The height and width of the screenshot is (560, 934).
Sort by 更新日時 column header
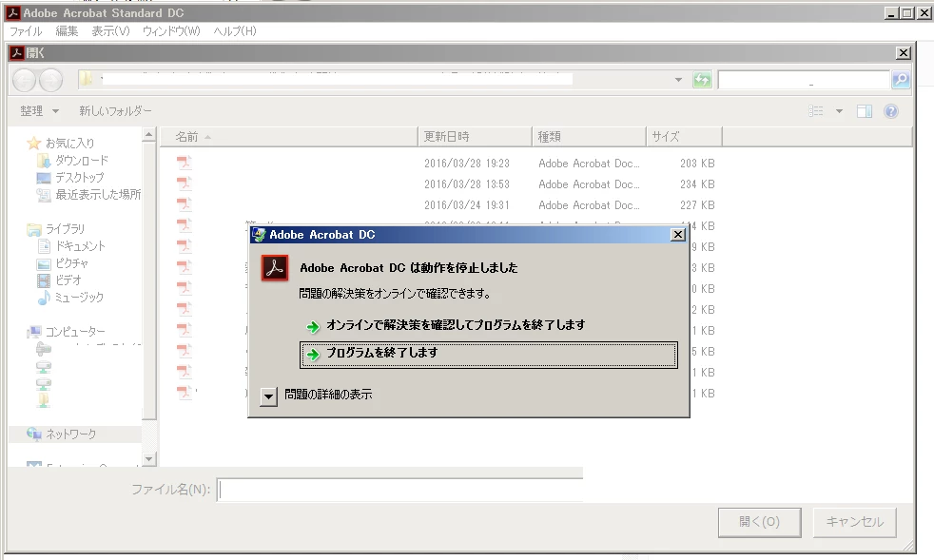coord(475,137)
